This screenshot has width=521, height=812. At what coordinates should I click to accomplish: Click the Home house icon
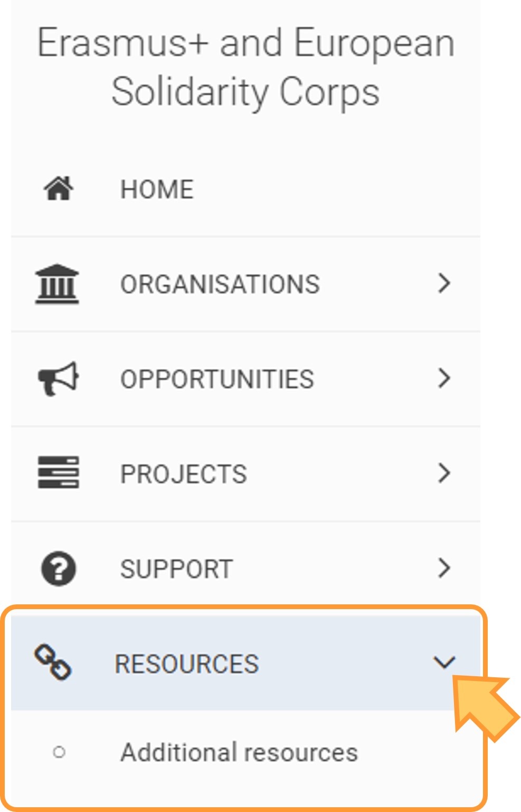click(59, 189)
